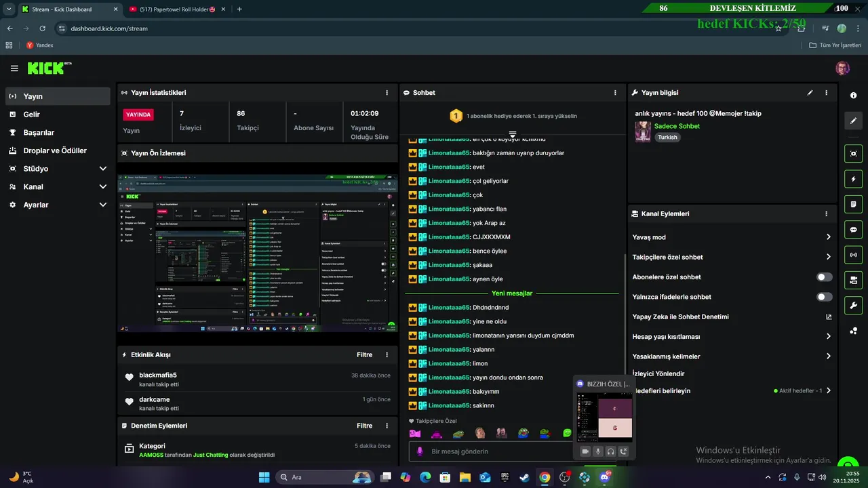The width and height of the screenshot is (868, 488).
Task: Toggle the camera icon in the right sidebar
Action: (x=853, y=280)
